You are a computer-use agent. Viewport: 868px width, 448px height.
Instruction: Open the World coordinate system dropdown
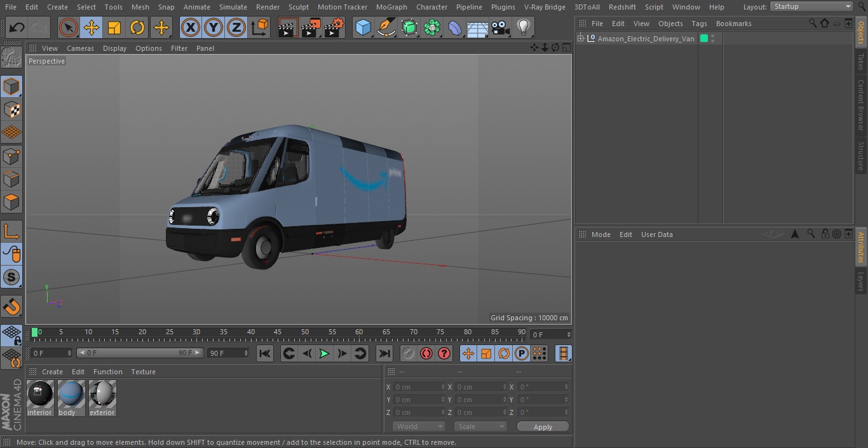(x=418, y=426)
